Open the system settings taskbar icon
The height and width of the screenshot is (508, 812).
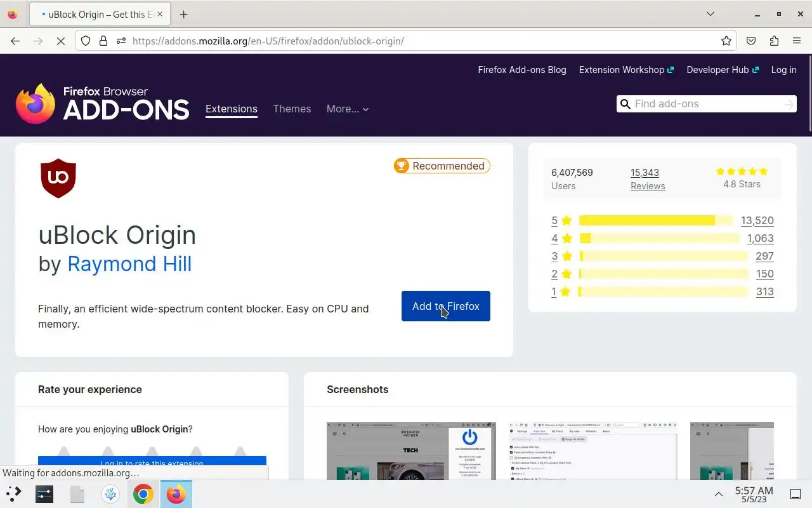pos(44,493)
